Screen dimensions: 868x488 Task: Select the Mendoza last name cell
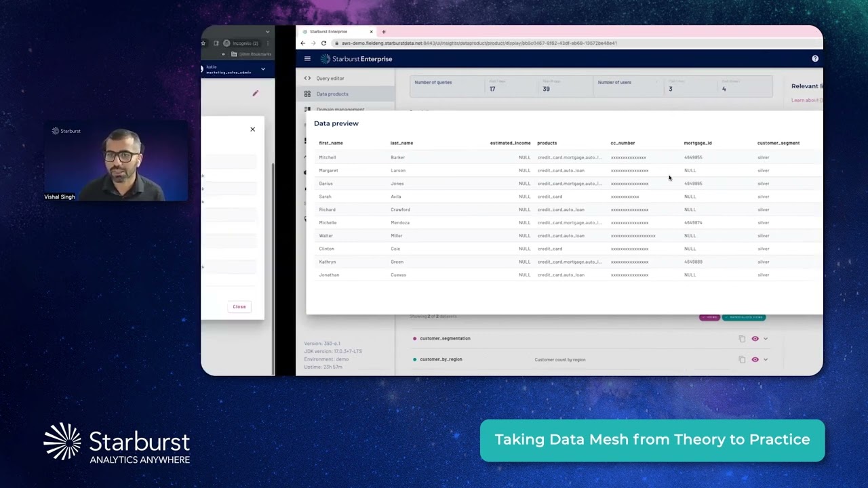coord(400,222)
